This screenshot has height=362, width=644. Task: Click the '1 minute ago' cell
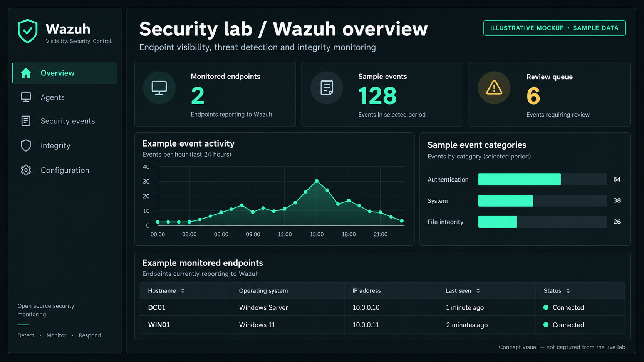(465, 307)
